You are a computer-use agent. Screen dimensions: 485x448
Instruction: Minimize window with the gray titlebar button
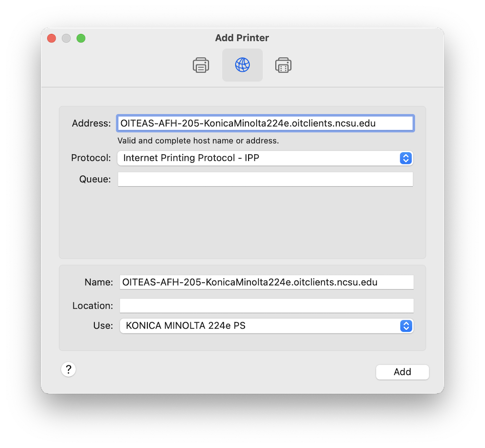[x=66, y=38]
